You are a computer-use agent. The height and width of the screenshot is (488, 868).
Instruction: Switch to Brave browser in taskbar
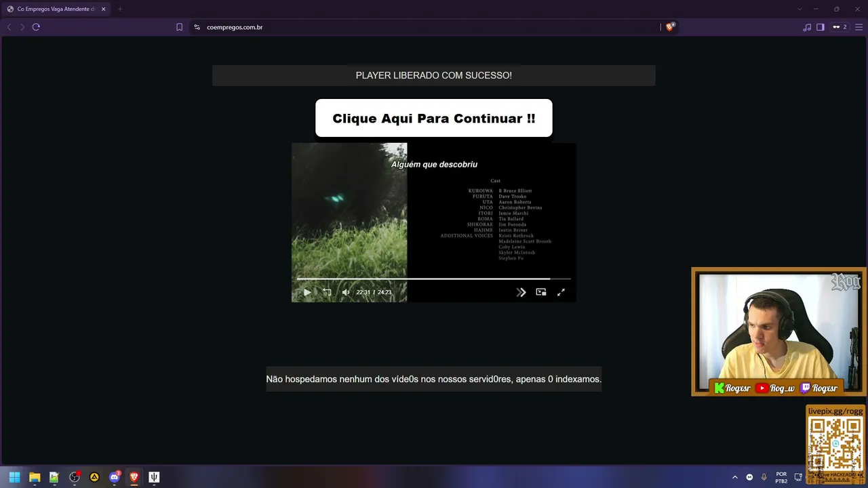point(134,477)
